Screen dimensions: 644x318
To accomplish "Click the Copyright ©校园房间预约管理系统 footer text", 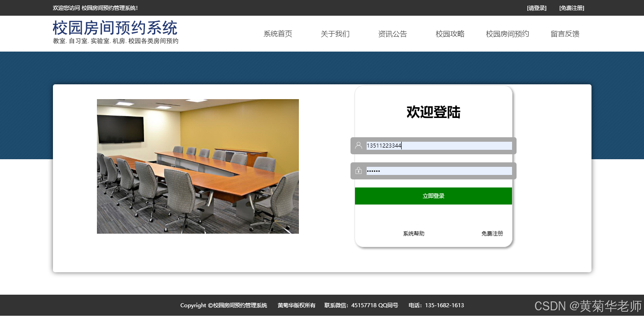I will click(223, 305).
